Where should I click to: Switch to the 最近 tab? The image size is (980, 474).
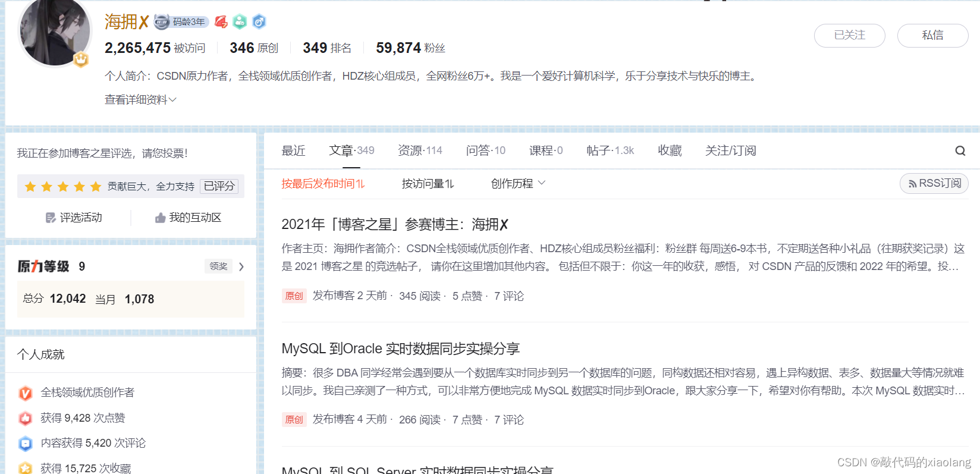[293, 150]
